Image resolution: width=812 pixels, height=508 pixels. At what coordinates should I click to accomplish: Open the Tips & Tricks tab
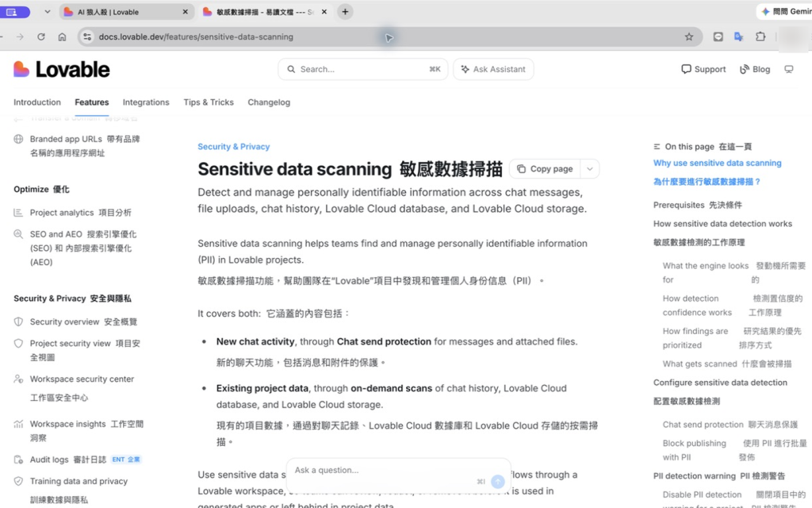pos(209,102)
